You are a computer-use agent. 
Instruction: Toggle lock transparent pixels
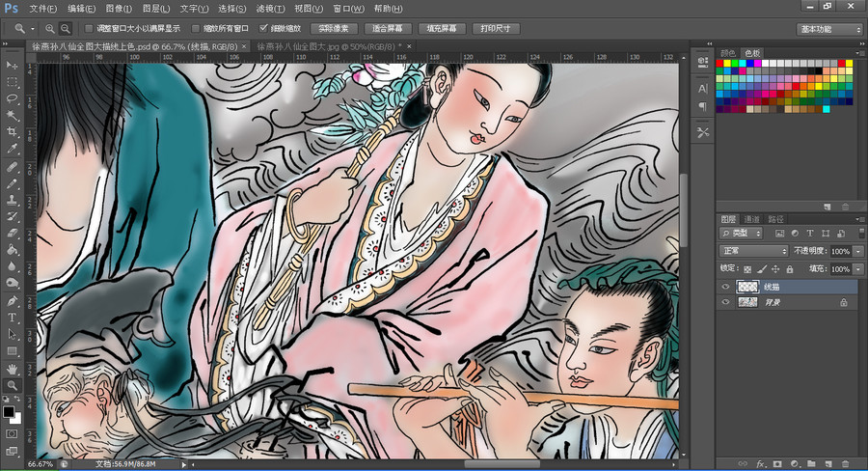pyautogui.click(x=747, y=268)
